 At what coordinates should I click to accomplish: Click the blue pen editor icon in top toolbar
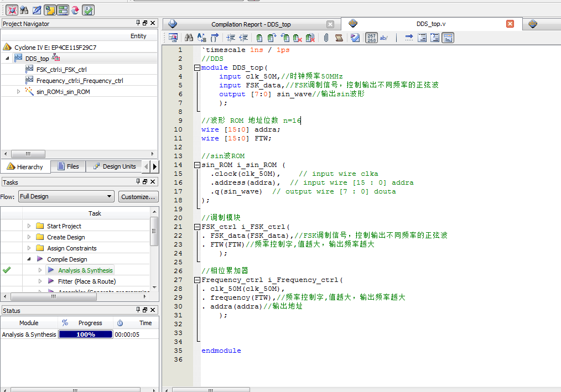pyautogui.click(x=37, y=9)
